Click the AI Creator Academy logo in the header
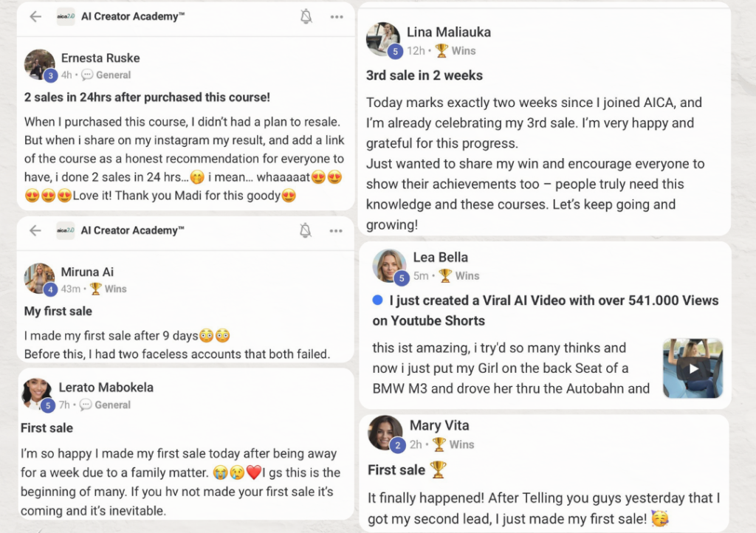This screenshot has width=756, height=533. tap(66, 17)
